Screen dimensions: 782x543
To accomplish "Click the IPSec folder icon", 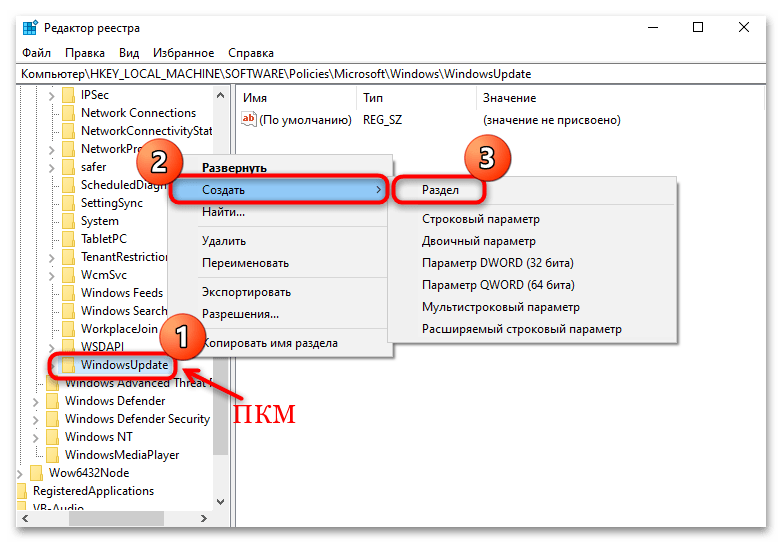I will tap(68, 95).
